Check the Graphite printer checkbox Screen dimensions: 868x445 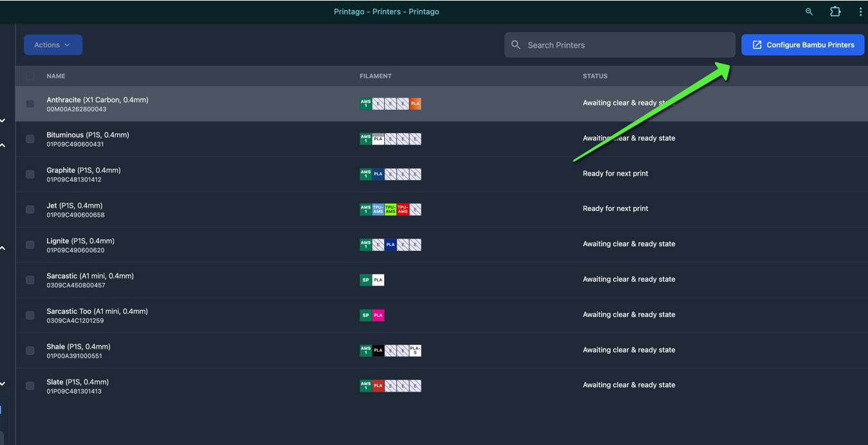point(30,174)
